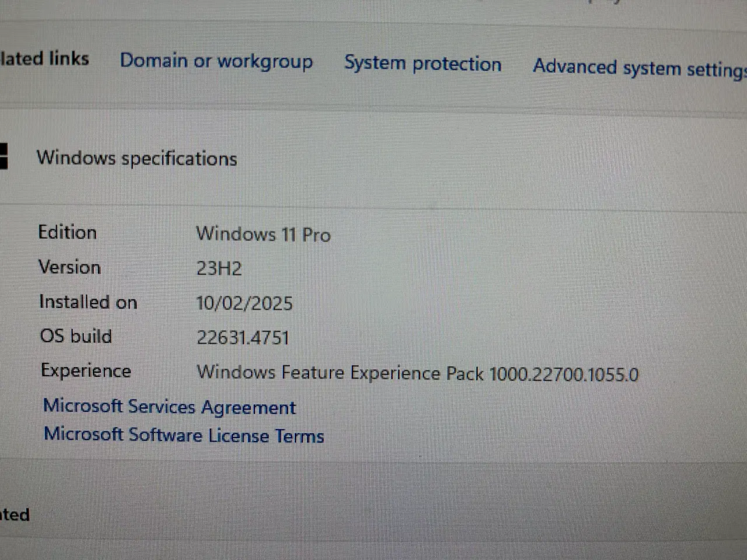
Task: Open Microsoft Software License Terms link
Action: click(x=184, y=435)
